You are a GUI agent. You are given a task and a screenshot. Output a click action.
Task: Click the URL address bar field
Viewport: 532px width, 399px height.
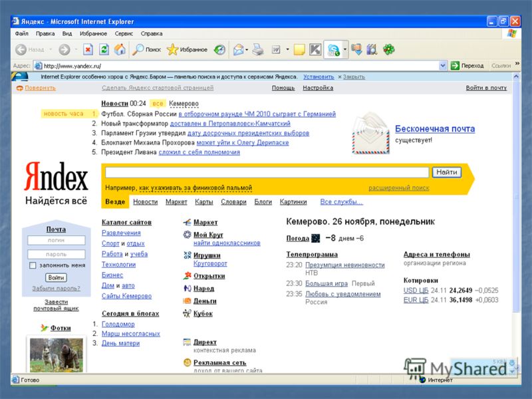[241, 65]
